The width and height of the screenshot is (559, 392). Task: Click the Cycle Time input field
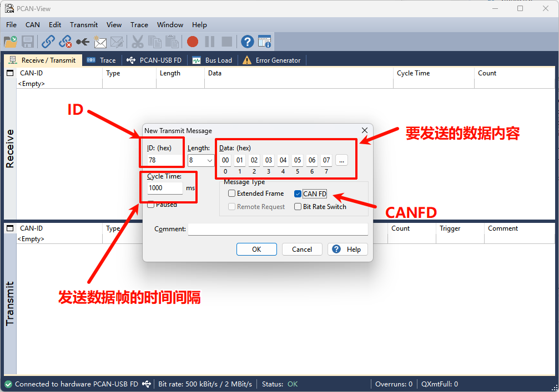[164, 188]
